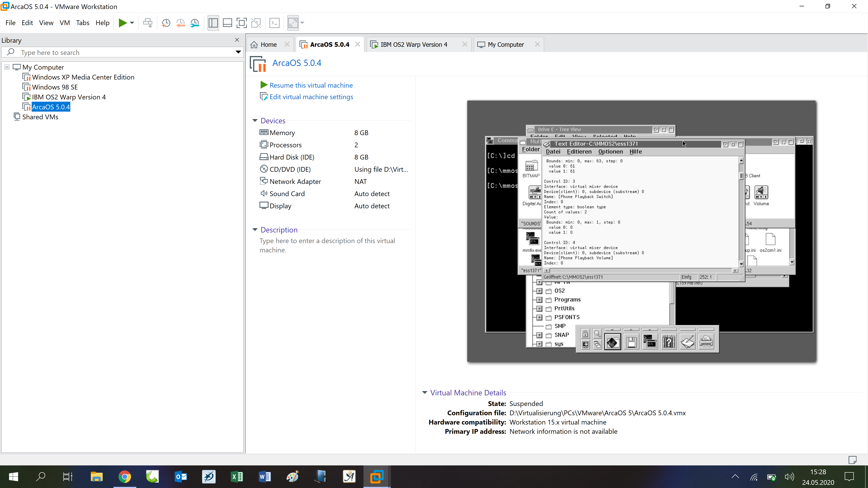Open the stretch guest options dropdown

(x=302, y=23)
